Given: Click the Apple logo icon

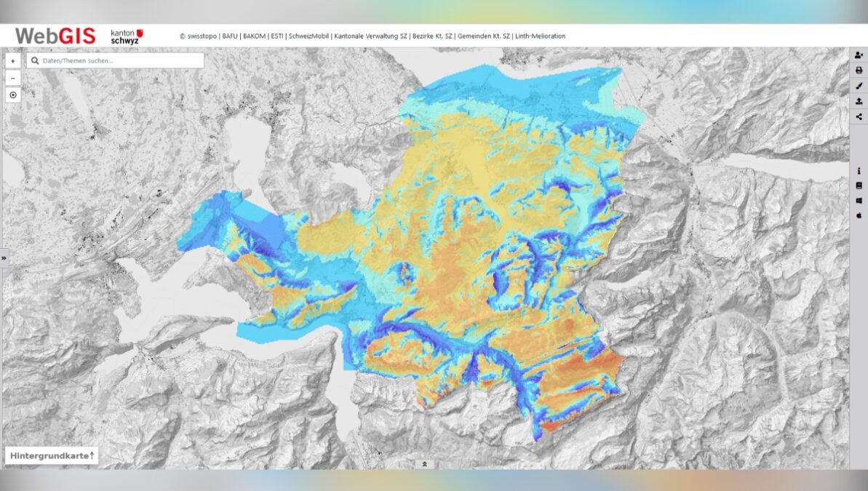Looking at the screenshot, I should (x=859, y=215).
